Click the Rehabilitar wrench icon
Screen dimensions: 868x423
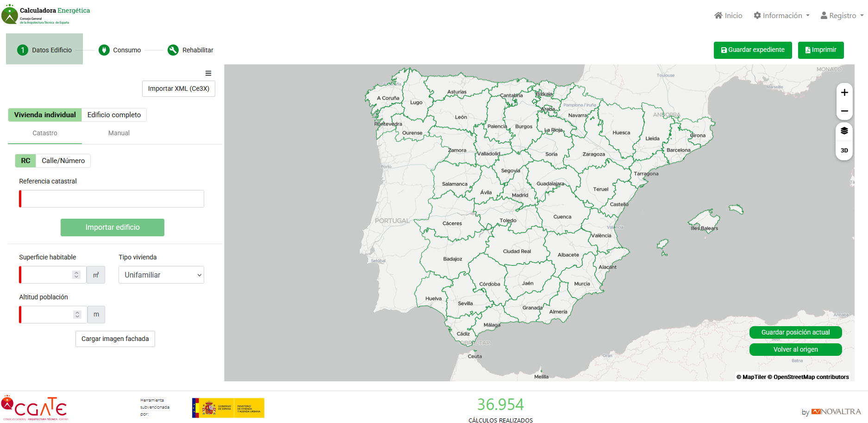(173, 50)
